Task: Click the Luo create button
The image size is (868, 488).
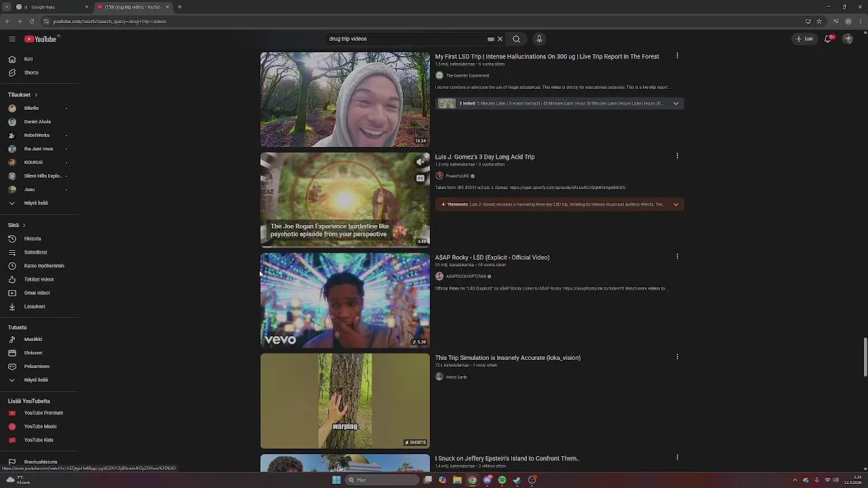Action: coord(804,39)
